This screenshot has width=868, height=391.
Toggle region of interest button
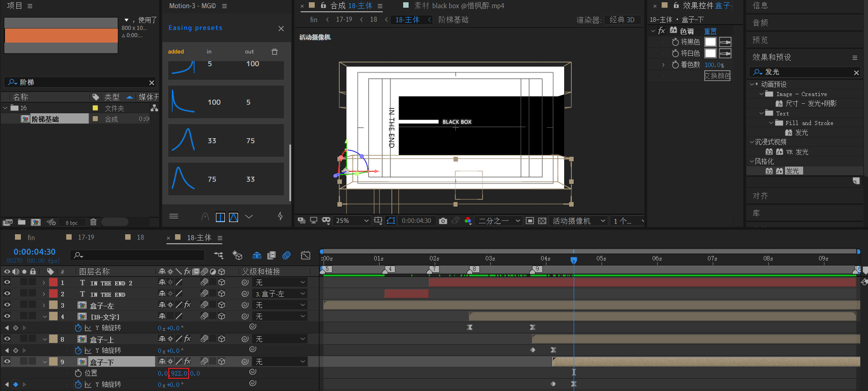(530, 221)
